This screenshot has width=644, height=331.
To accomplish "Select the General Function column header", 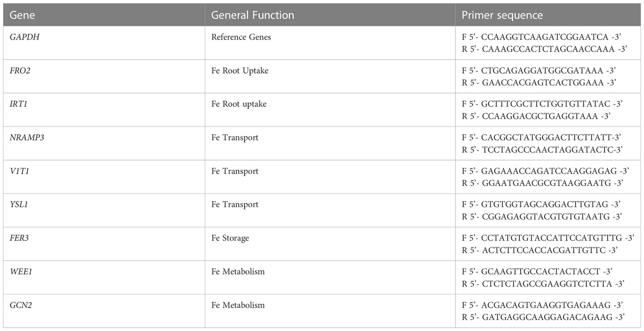I will tap(253, 15).
